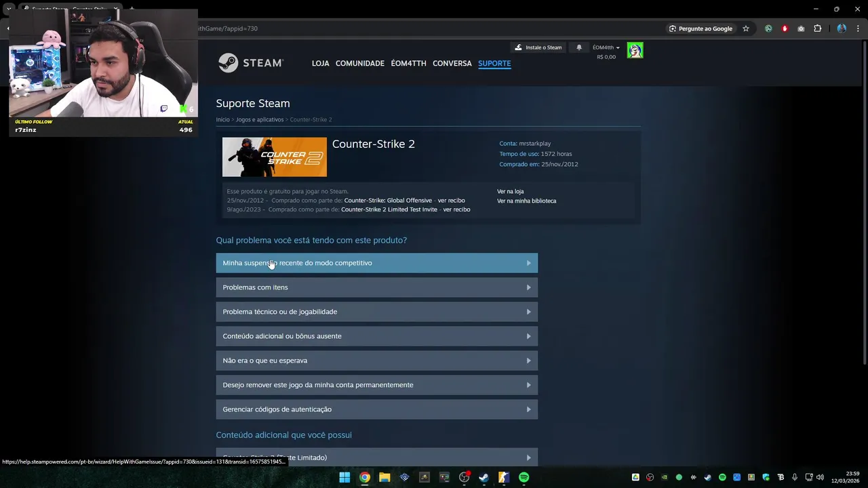Open the LOJA menu

click(x=320, y=63)
